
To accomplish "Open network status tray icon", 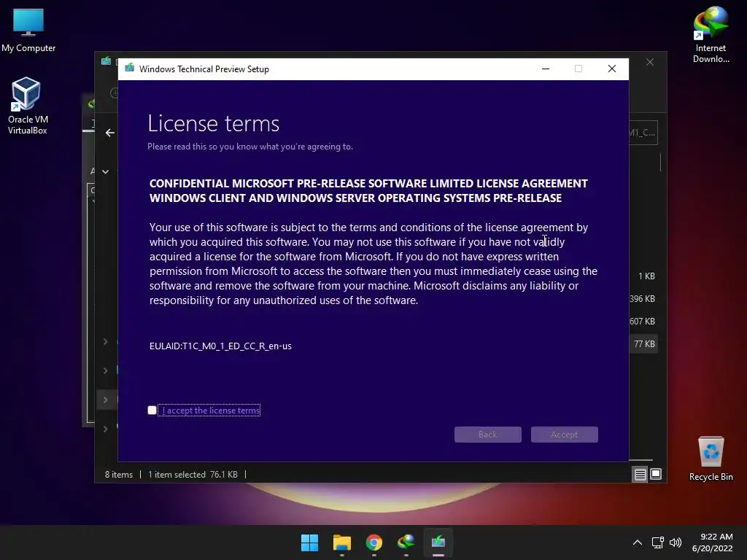I will (658, 542).
